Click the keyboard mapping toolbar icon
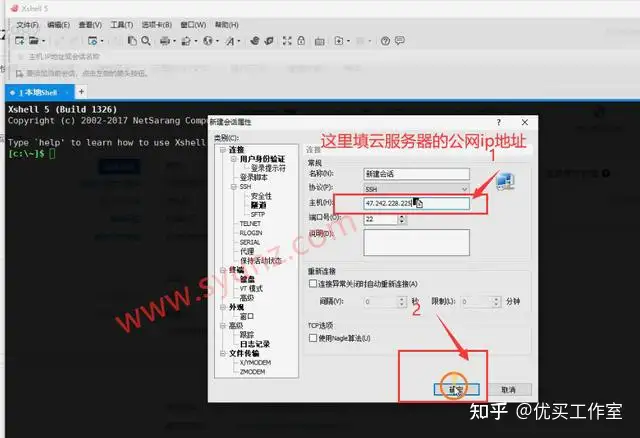 pyautogui.click(x=320, y=41)
